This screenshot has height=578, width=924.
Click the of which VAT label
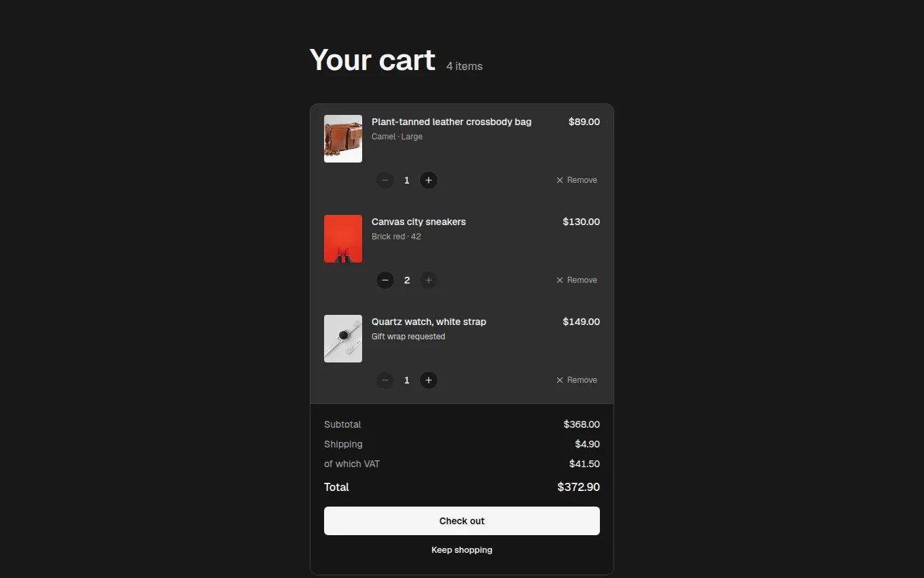(352, 464)
